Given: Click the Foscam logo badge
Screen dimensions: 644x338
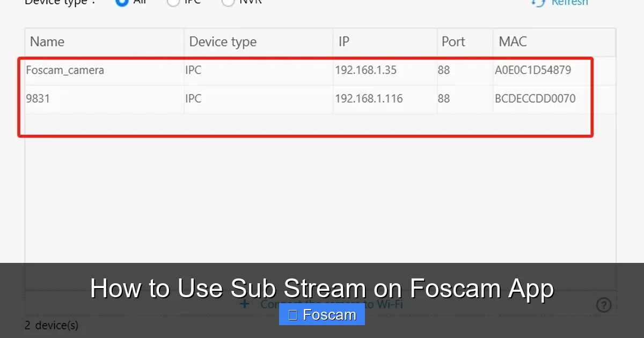Looking at the screenshot, I should (x=321, y=314).
